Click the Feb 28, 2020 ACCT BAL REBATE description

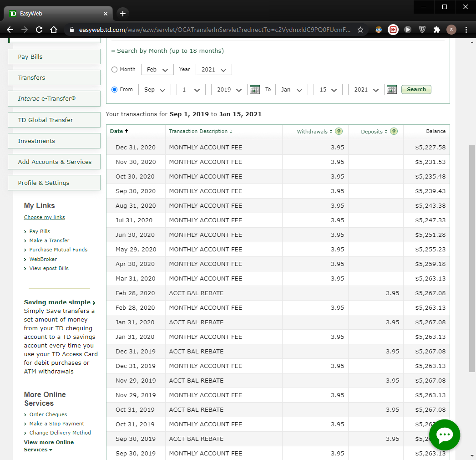click(x=196, y=293)
